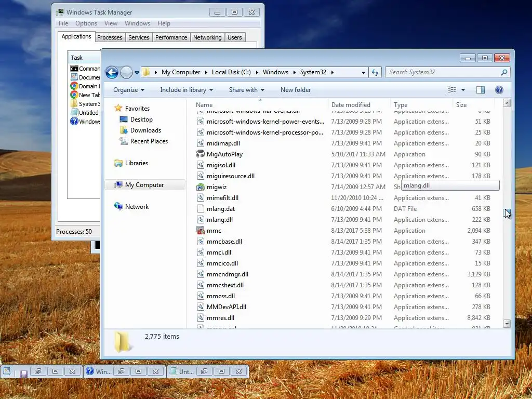The image size is (532, 399).
Task: Click the New folder button
Action: point(296,90)
